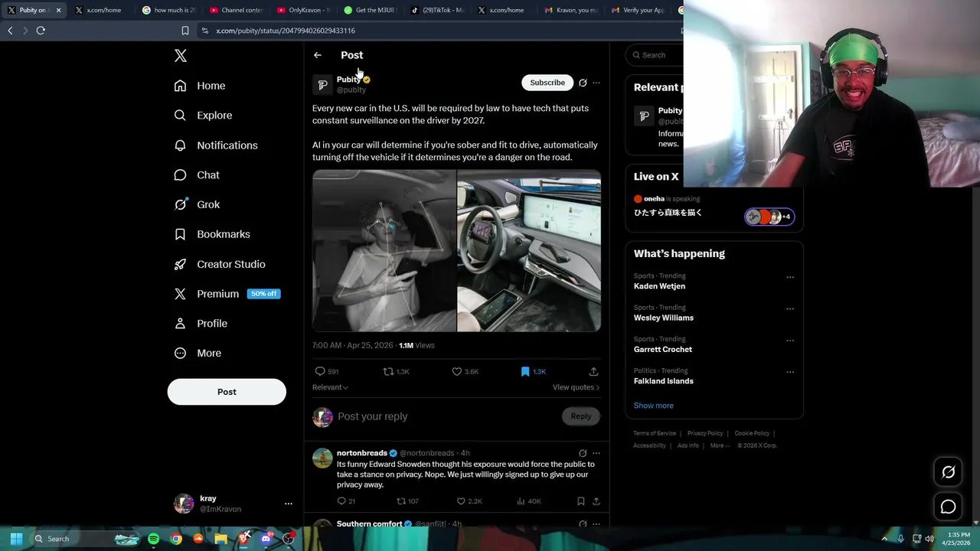Open the Relevant replies sort dropdown
Image resolution: width=980 pixels, height=551 pixels.
click(x=330, y=387)
